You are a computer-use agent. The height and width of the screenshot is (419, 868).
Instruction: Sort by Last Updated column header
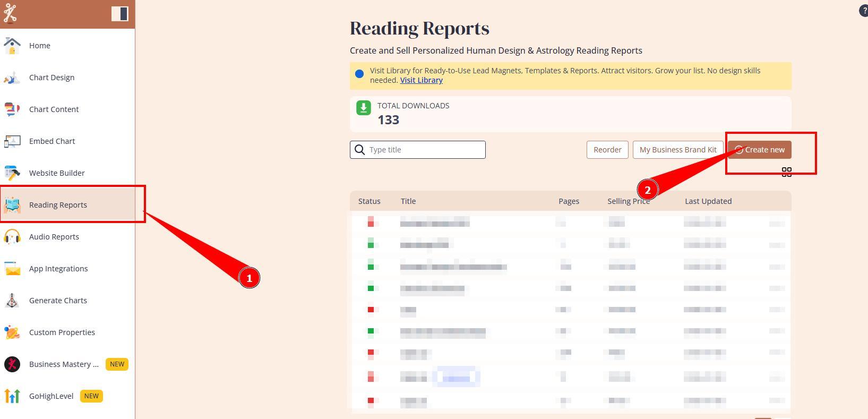point(708,201)
